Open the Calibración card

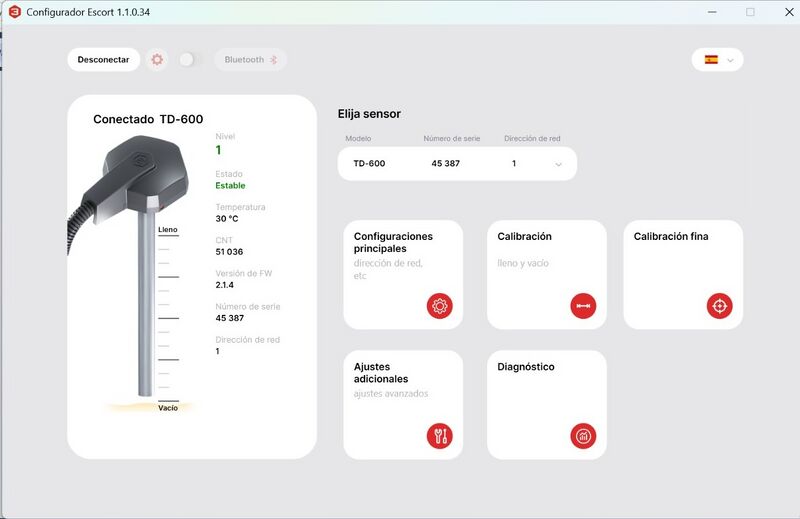(x=546, y=275)
